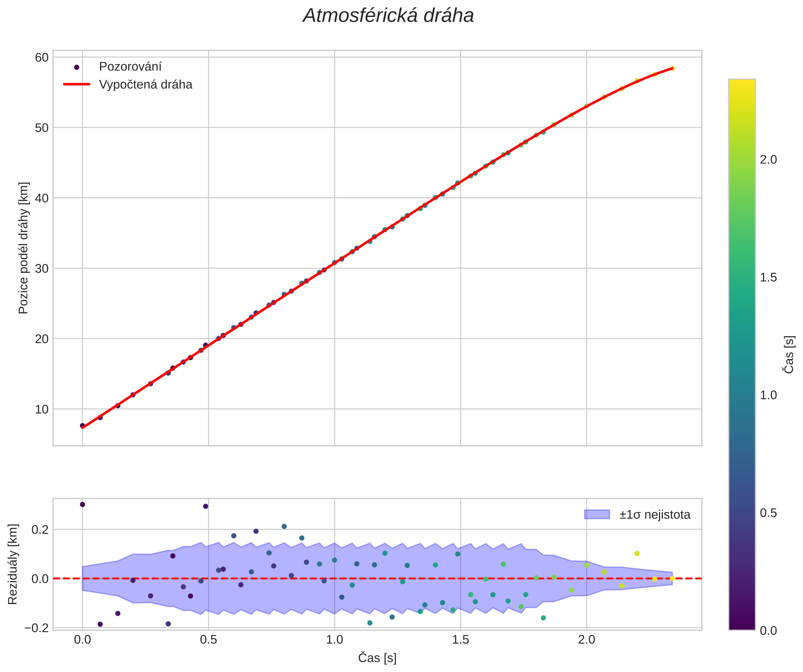Click the first observation point on the trajectory

(82, 425)
